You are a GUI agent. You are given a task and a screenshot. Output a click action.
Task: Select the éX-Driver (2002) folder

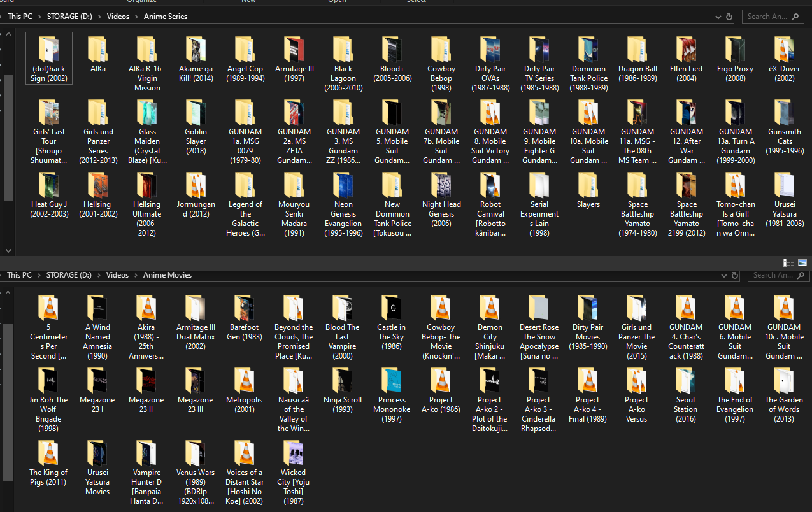pyautogui.click(x=785, y=58)
